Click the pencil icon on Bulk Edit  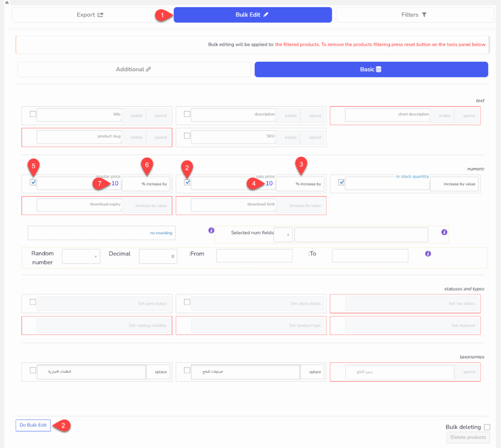pyautogui.click(x=266, y=15)
